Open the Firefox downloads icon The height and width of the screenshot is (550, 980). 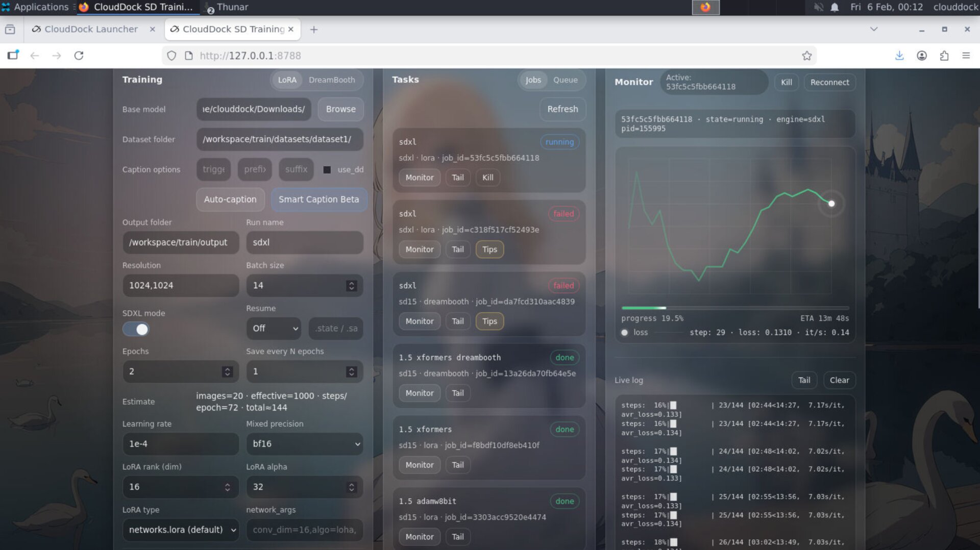(x=899, y=56)
